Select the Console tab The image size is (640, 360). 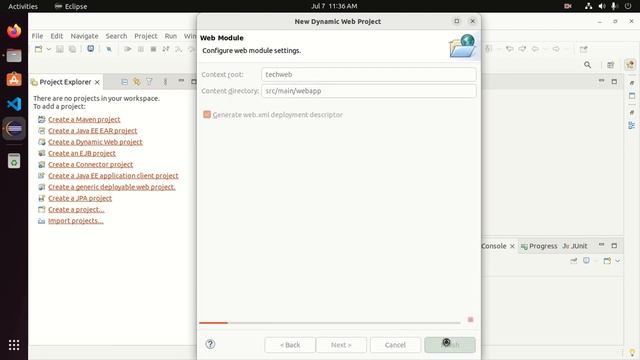(x=494, y=246)
